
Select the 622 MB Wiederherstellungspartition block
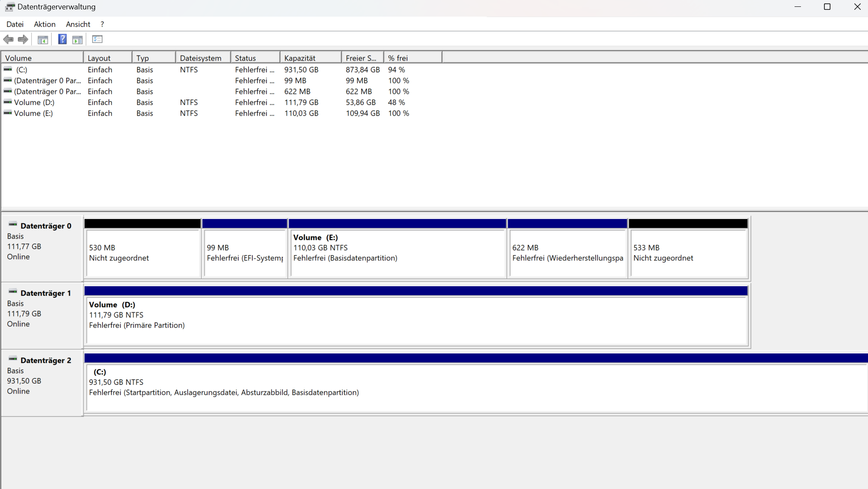(x=567, y=253)
